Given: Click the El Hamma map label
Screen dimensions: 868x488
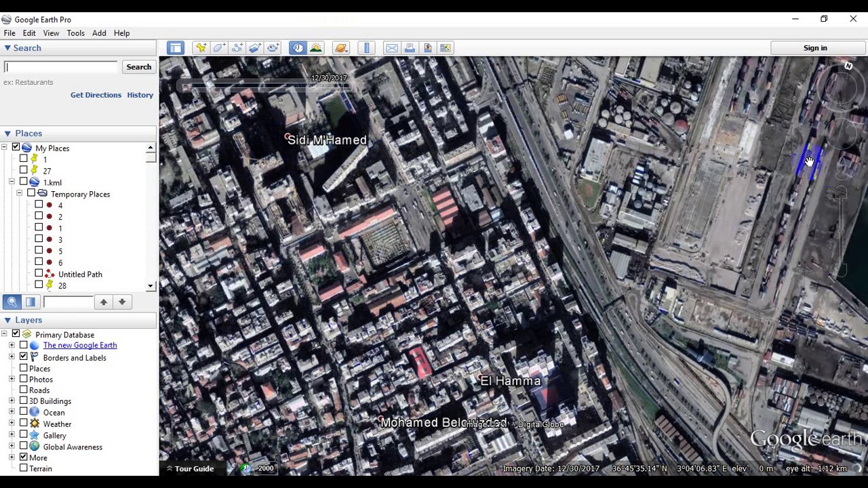Looking at the screenshot, I should [x=510, y=381].
